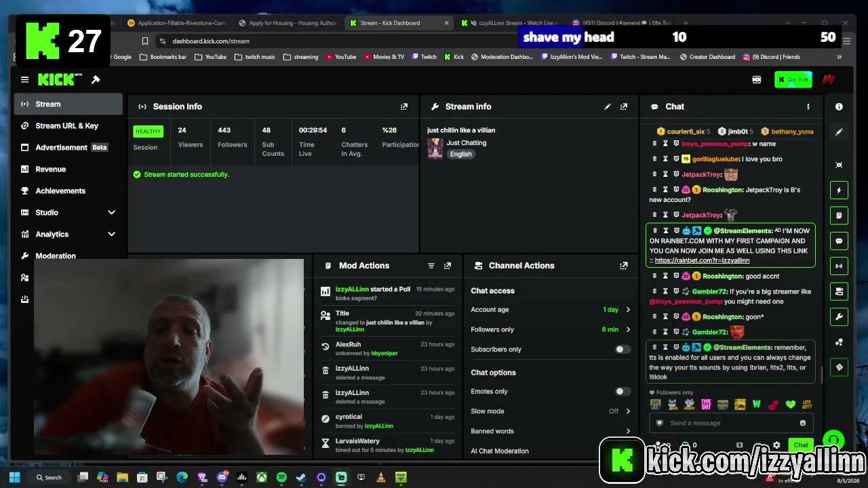Click the Windows taskbar Search box
This screenshot has height=488, width=868.
tap(49, 477)
